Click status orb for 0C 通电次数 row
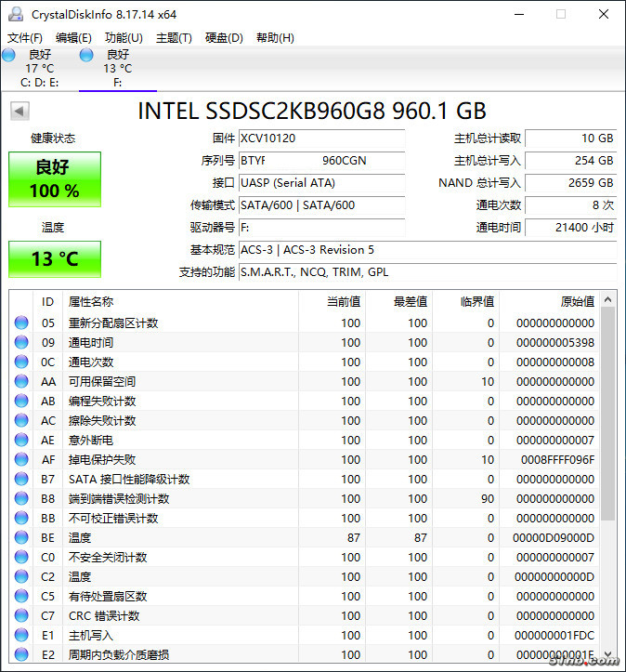The image size is (626, 672). click(x=21, y=362)
